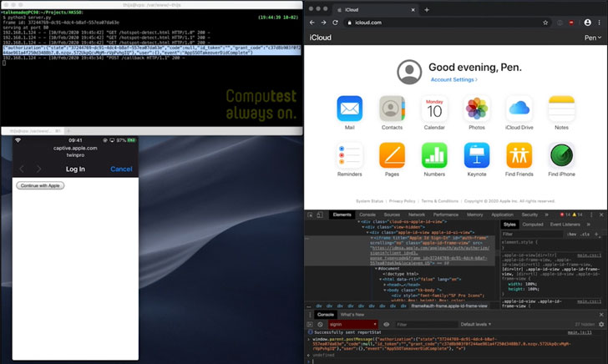Click the Account Settings link
The image size is (608, 364).
pos(454,79)
